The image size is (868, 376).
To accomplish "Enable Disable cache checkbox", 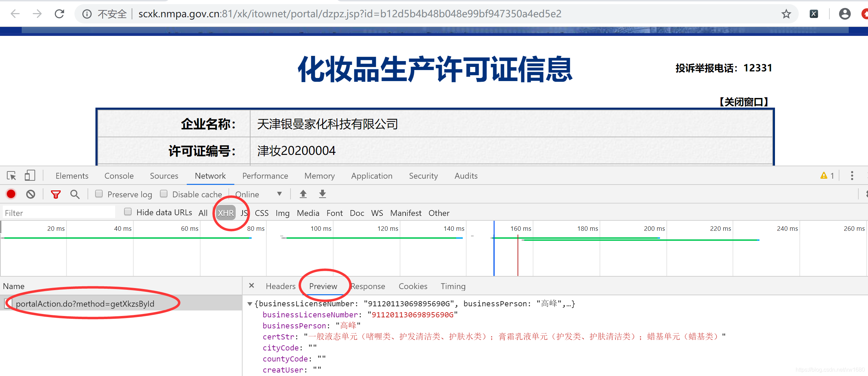I will pyautogui.click(x=164, y=194).
